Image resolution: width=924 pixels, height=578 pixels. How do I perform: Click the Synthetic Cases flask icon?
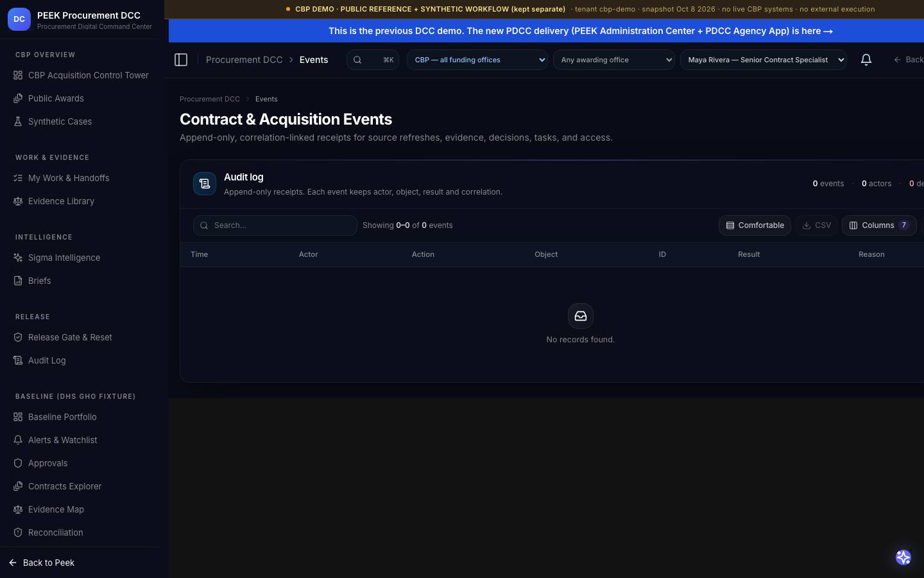18,121
